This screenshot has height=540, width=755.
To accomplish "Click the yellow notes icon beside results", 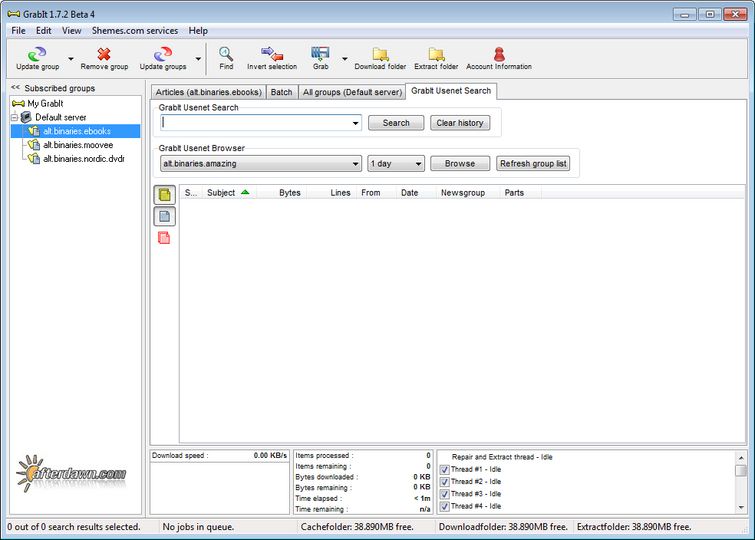I will pos(164,195).
